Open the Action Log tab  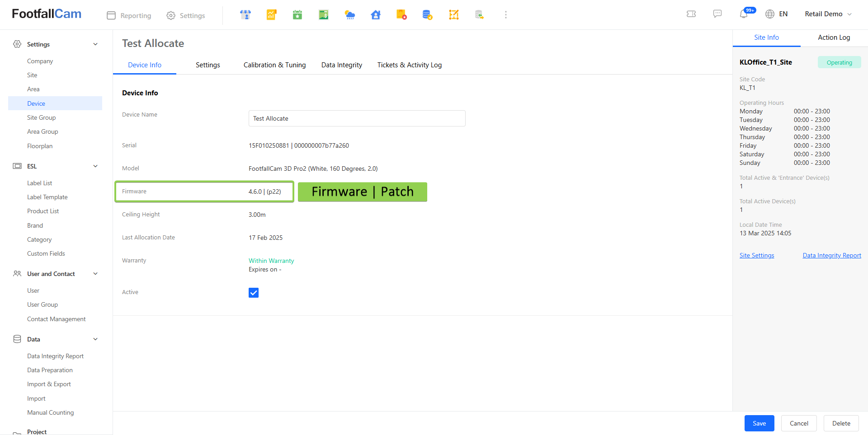coord(834,37)
